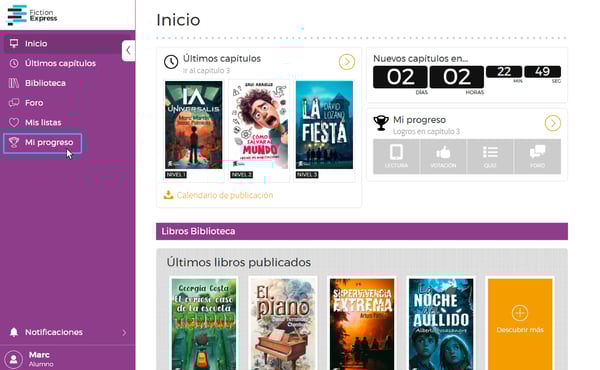600x370 pixels.
Task: Click the Mis listas heart icon
Action: [x=14, y=122]
